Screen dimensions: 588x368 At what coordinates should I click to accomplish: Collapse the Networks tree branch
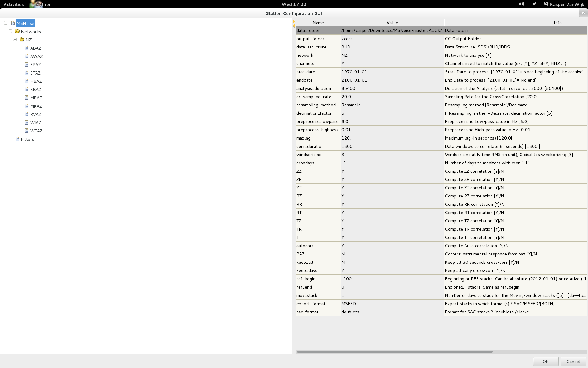pyautogui.click(x=10, y=31)
